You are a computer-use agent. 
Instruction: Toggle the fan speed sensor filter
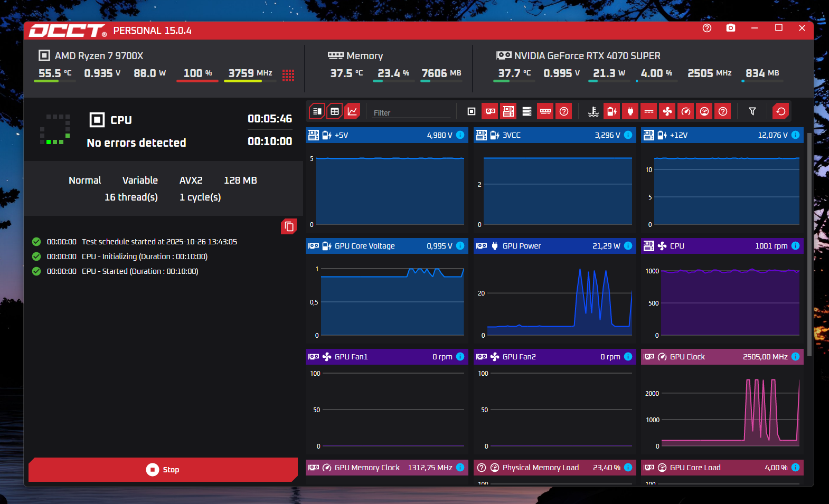[667, 111]
